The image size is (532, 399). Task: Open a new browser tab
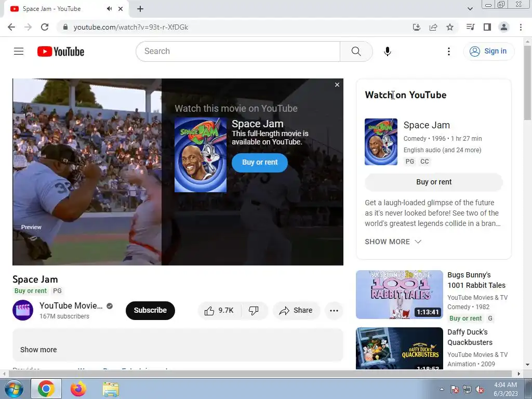coord(140,9)
